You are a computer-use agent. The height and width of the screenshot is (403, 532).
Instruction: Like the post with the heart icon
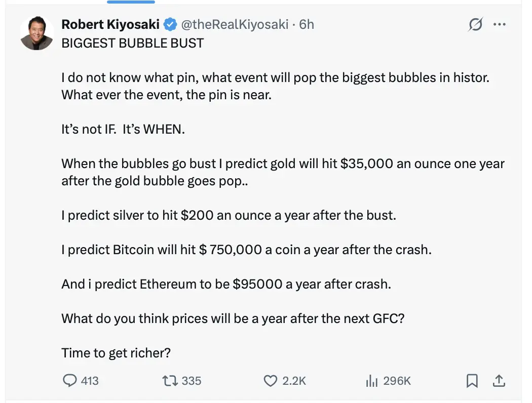point(272,380)
